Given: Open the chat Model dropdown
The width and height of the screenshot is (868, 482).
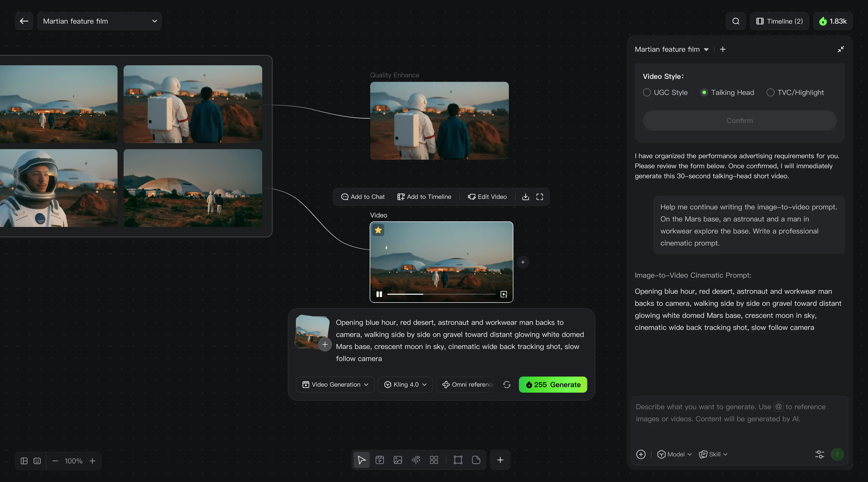Looking at the screenshot, I should click(675, 454).
